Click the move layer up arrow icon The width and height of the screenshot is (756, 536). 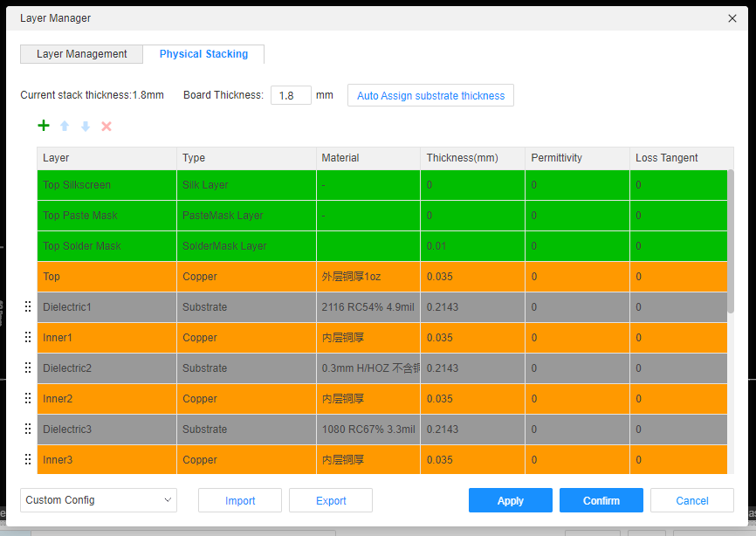coord(65,126)
